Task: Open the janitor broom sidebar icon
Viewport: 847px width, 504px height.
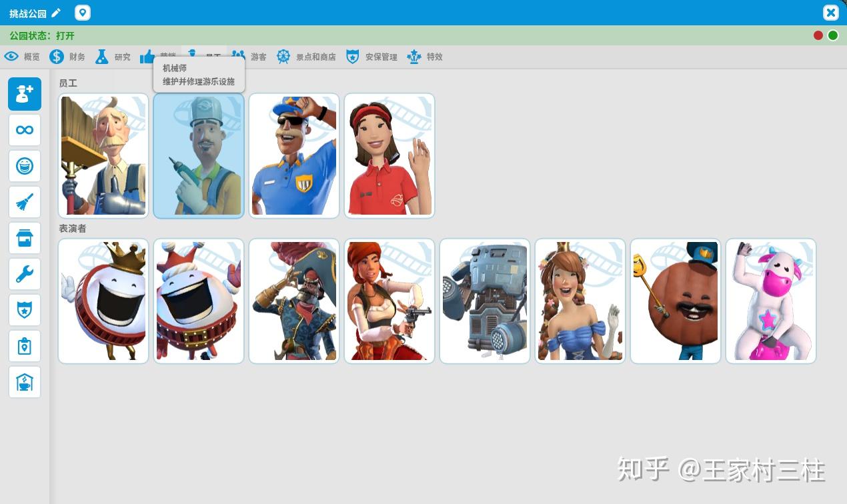Action: click(x=25, y=202)
